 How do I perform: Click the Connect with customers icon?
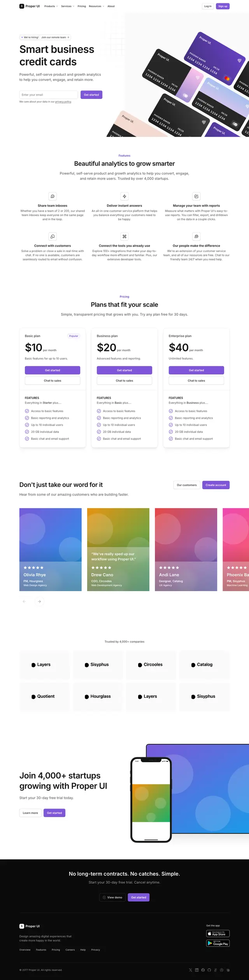[53, 236]
